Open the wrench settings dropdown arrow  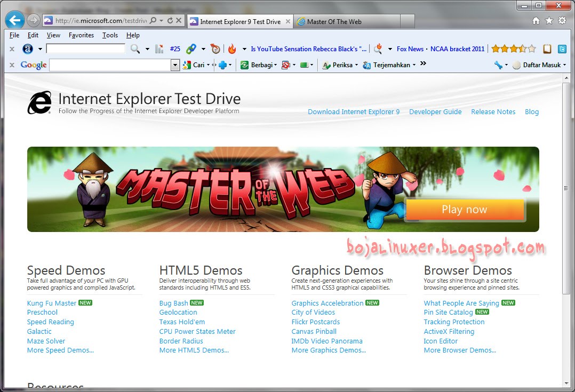[506, 65]
